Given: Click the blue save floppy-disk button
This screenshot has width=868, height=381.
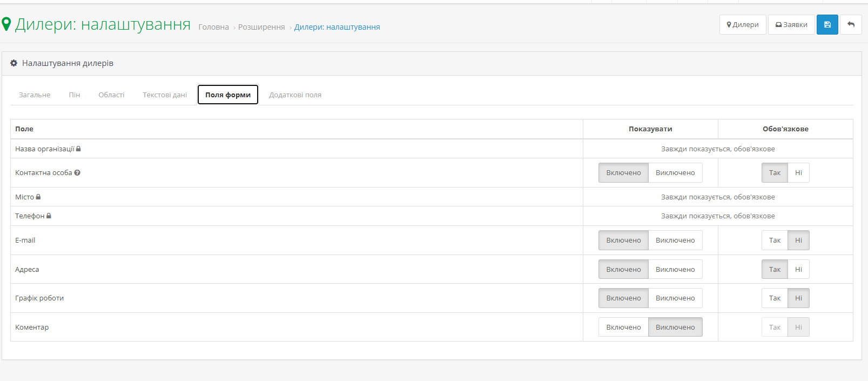Looking at the screenshot, I should [x=827, y=25].
